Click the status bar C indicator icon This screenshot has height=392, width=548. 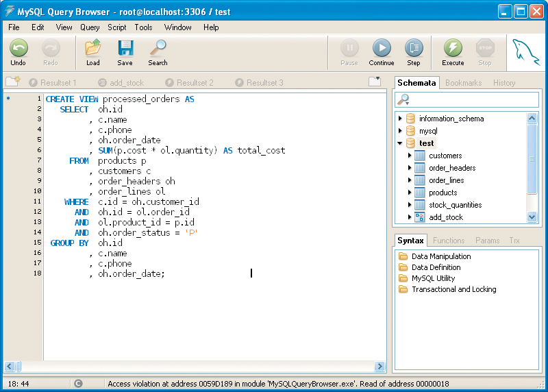[78, 384]
